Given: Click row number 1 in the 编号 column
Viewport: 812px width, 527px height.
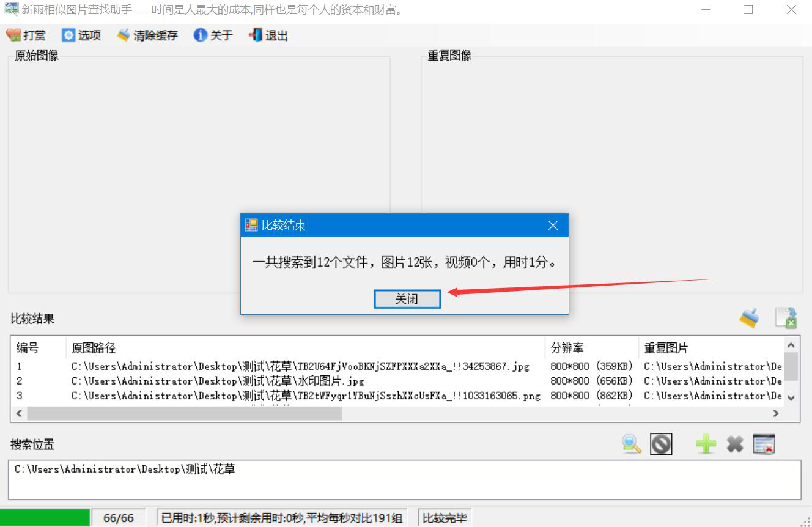Looking at the screenshot, I should click(x=20, y=366).
